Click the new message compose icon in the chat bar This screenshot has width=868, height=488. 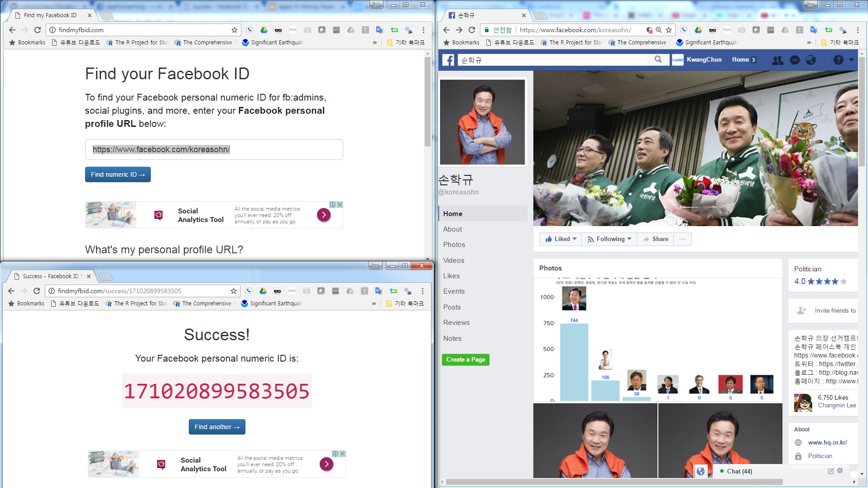pos(831,471)
